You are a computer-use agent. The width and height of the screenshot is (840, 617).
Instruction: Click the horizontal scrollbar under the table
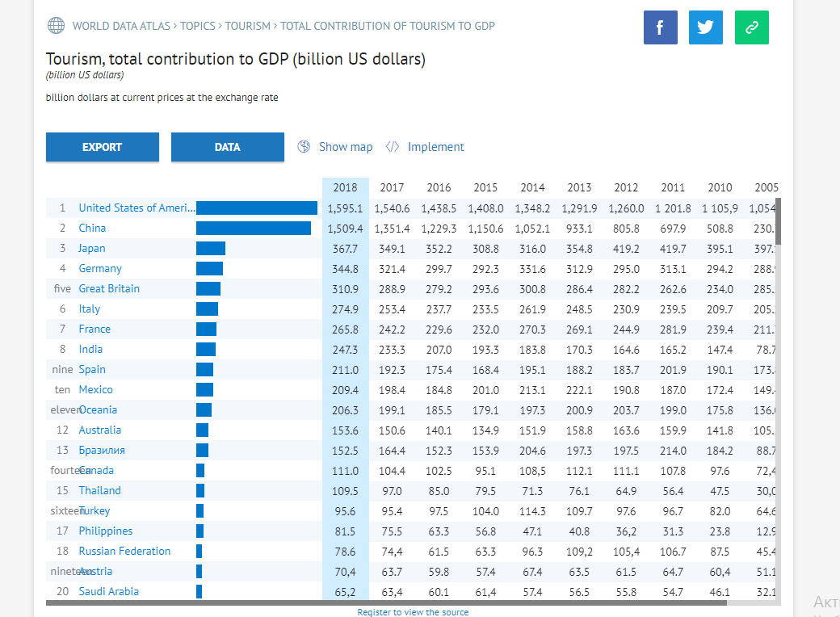click(x=386, y=602)
